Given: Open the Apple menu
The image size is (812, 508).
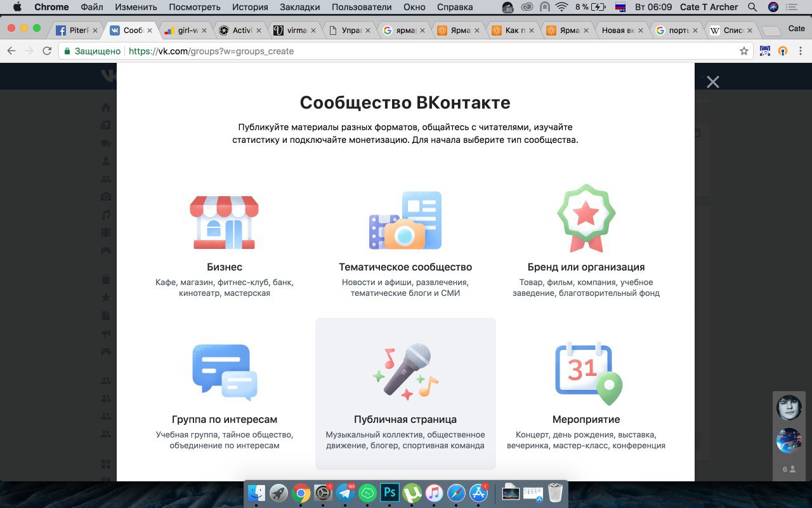Looking at the screenshot, I should click(x=17, y=7).
